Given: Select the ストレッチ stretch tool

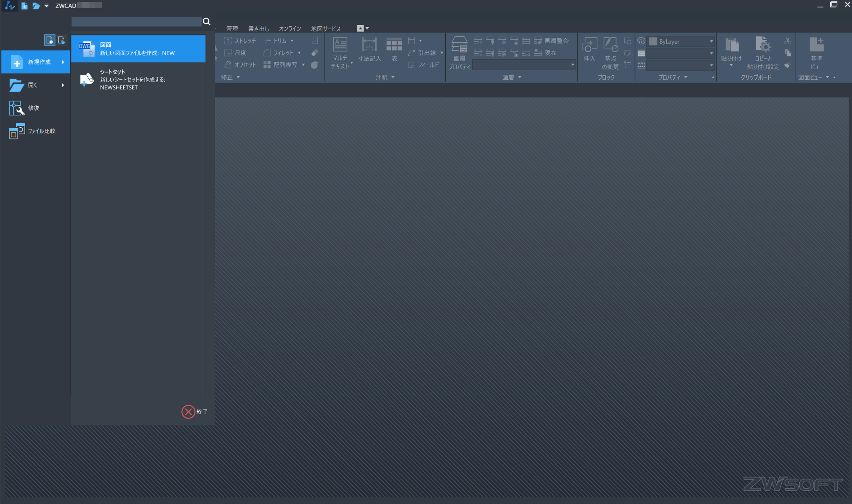Looking at the screenshot, I should tap(240, 41).
